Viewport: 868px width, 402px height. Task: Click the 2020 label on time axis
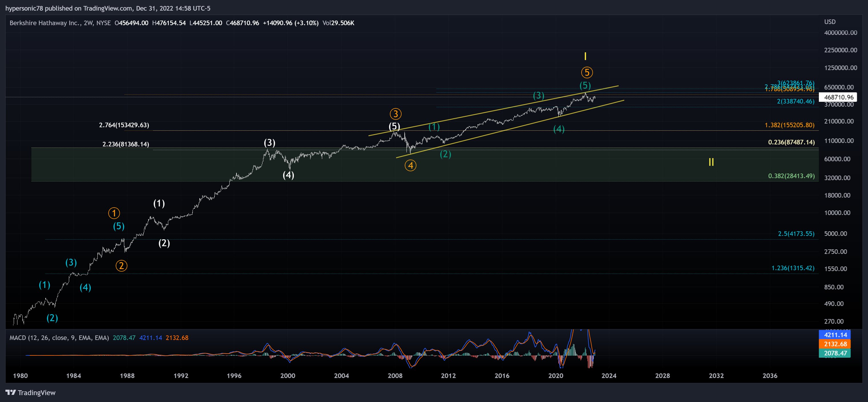[556, 376]
